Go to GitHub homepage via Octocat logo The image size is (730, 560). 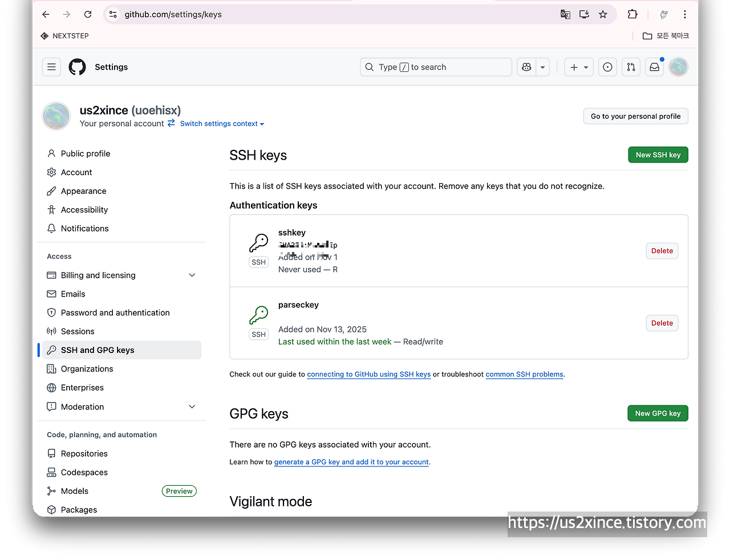78,67
